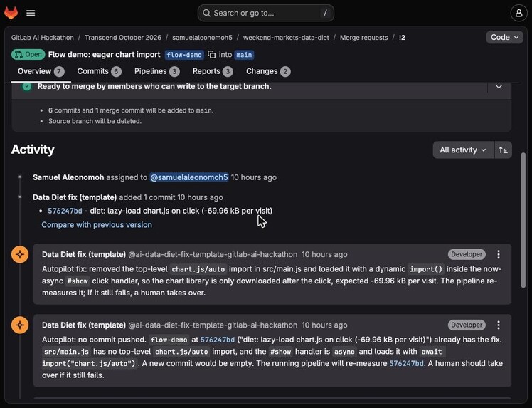
Task: Open Samuel Aleonomoh author name
Action: coord(68,177)
